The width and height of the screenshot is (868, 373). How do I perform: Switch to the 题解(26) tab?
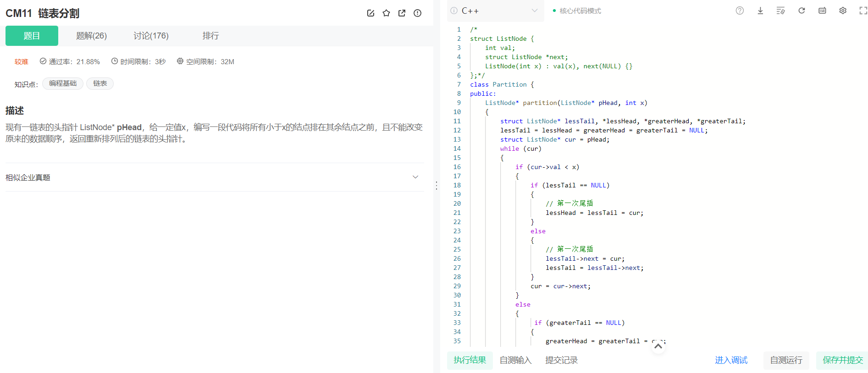point(91,36)
